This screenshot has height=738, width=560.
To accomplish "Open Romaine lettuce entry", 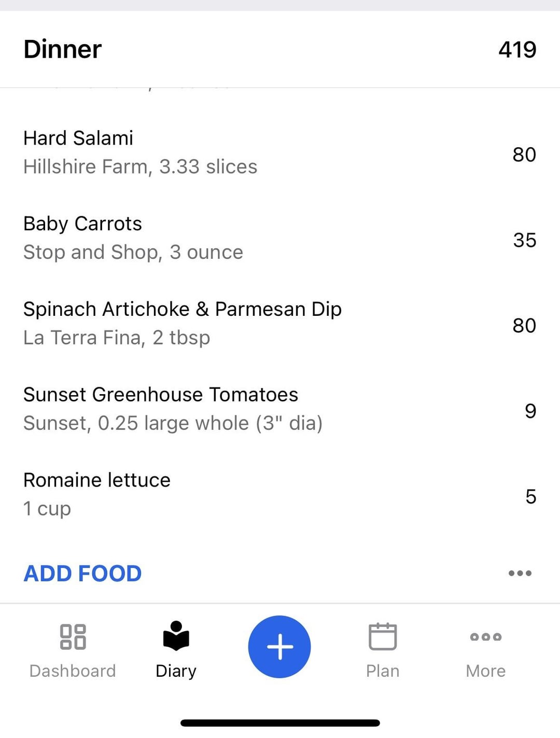I will (x=280, y=495).
